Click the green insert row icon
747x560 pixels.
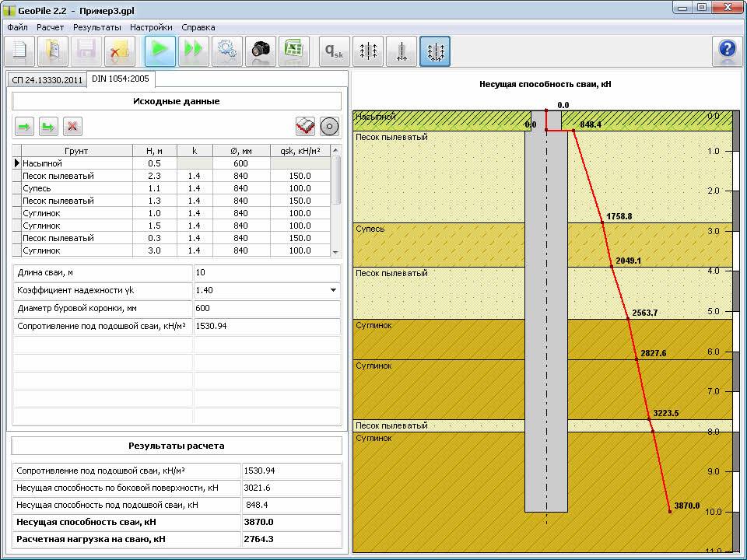48,127
